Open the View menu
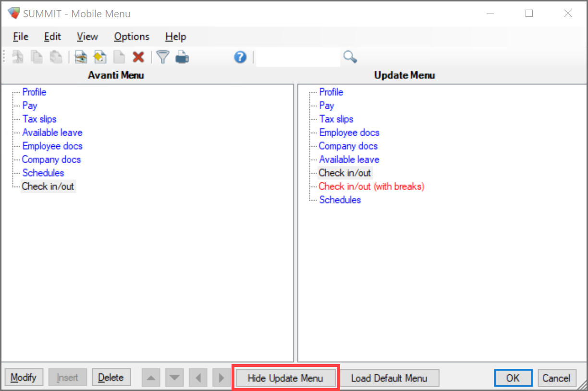Image resolution: width=588 pixels, height=391 pixels. (87, 37)
